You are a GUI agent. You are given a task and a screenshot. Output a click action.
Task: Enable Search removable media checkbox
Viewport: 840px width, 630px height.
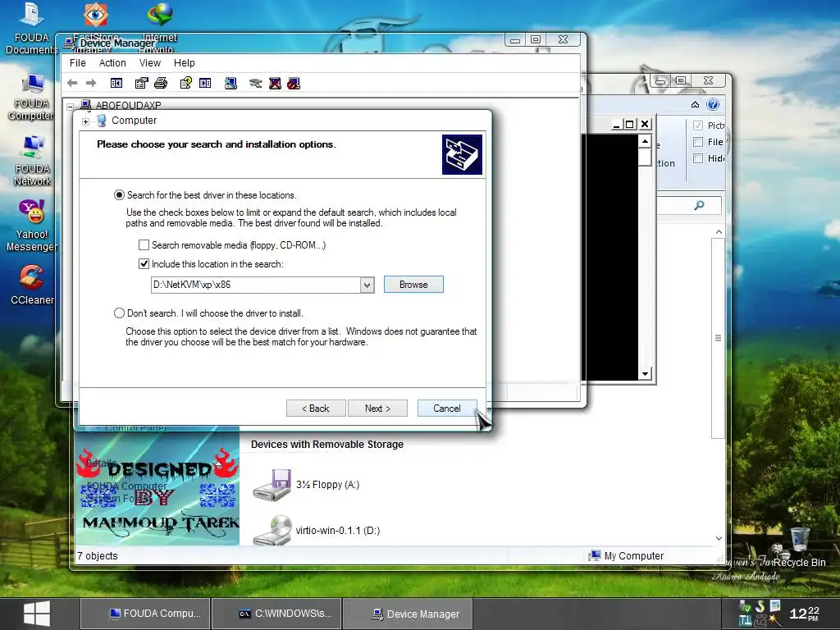(144, 244)
